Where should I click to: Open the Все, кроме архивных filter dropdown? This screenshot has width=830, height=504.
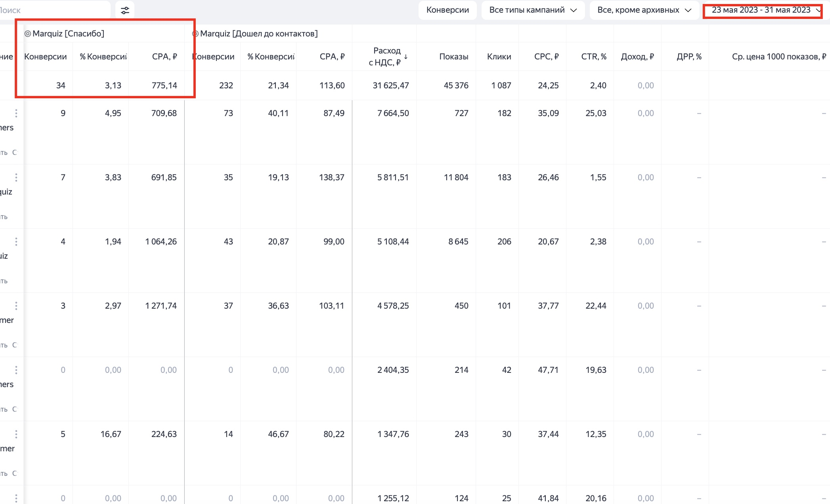pos(644,10)
